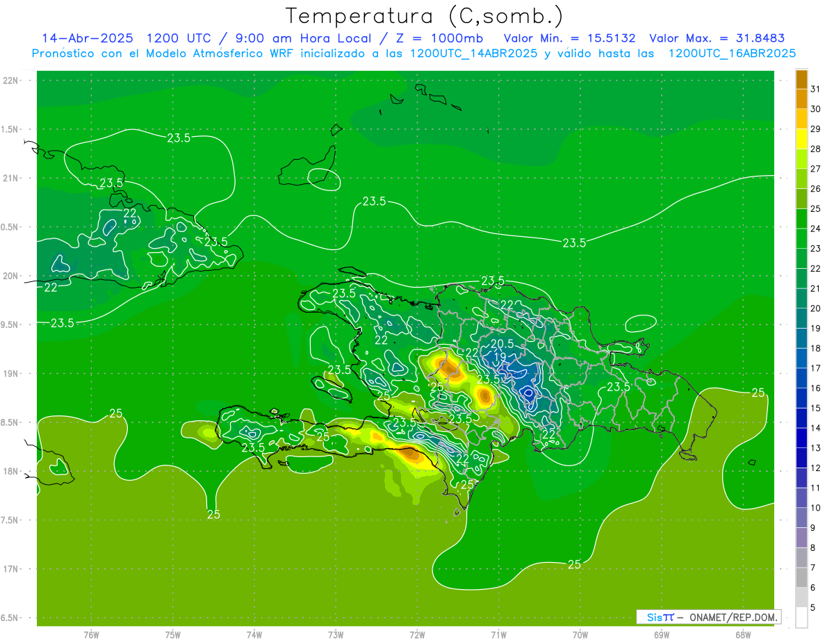The width and height of the screenshot is (834, 644).
Task: Click the blue legend swatch between 15 and 16
Action: (x=801, y=398)
